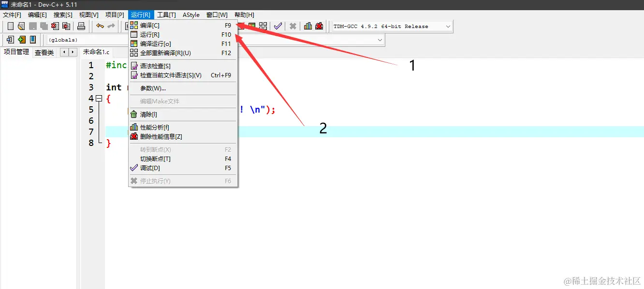Click the Save All toolbar icon

pyautogui.click(x=44, y=26)
